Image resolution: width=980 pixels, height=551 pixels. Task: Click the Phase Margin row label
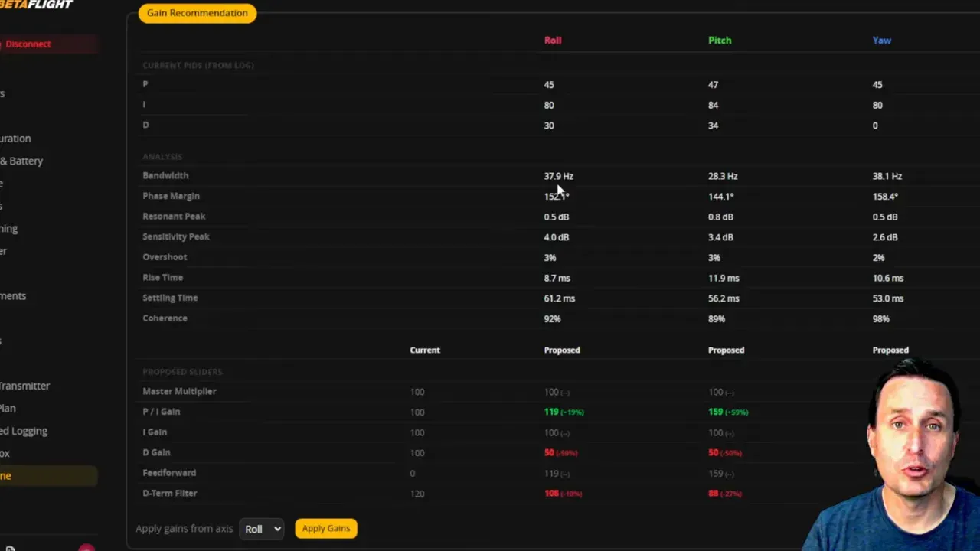tap(171, 196)
